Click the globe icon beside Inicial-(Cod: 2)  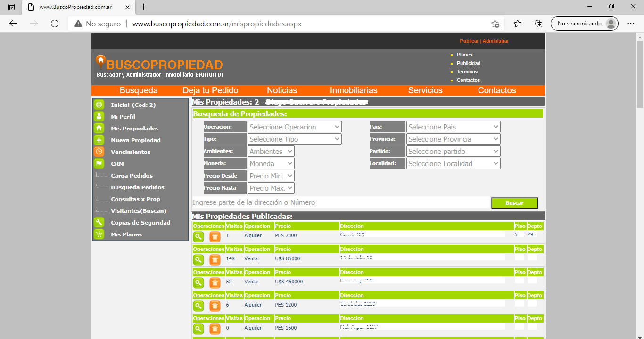click(x=99, y=105)
